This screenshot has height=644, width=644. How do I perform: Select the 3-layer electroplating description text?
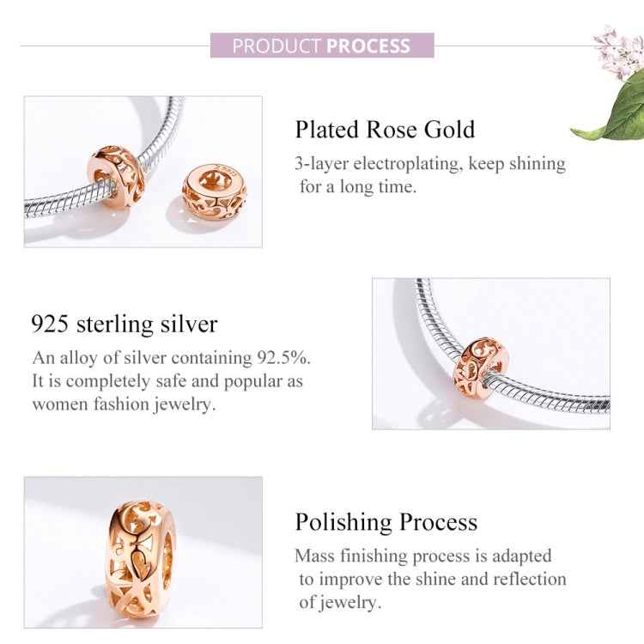click(x=430, y=174)
